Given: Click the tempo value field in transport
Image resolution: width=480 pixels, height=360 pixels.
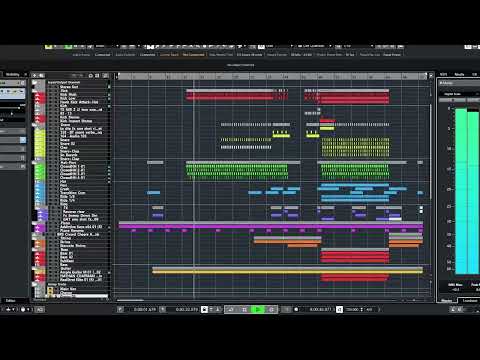Looking at the screenshot, I should point(352,309).
